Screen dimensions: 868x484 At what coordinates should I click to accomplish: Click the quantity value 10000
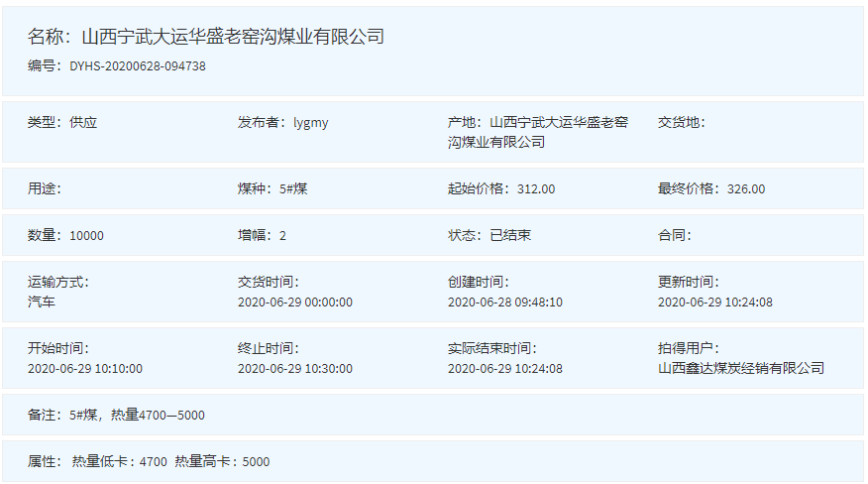pos(86,236)
